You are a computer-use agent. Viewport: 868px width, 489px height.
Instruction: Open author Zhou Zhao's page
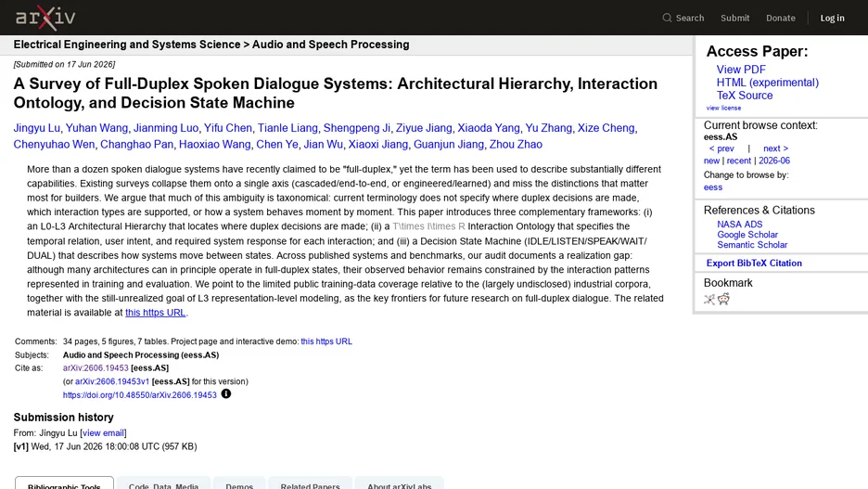[516, 145]
